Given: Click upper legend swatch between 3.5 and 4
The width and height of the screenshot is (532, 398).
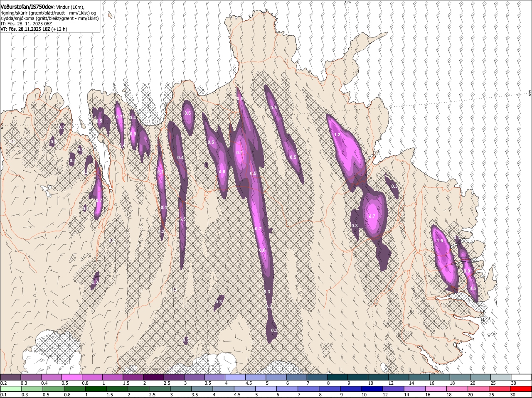Looking at the screenshot, I should (215, 377).
